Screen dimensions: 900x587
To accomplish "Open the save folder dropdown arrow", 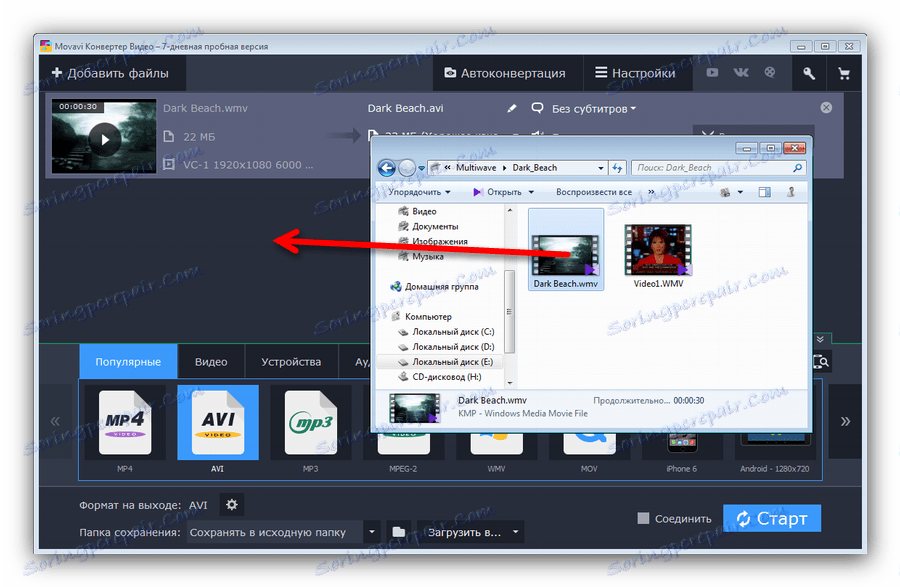I will 372,532.
